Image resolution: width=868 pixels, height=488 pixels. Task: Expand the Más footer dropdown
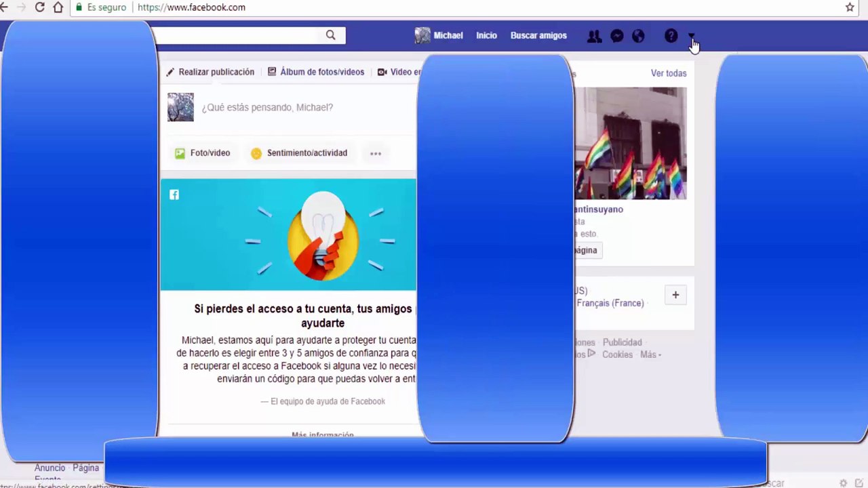tap(650, 354)
